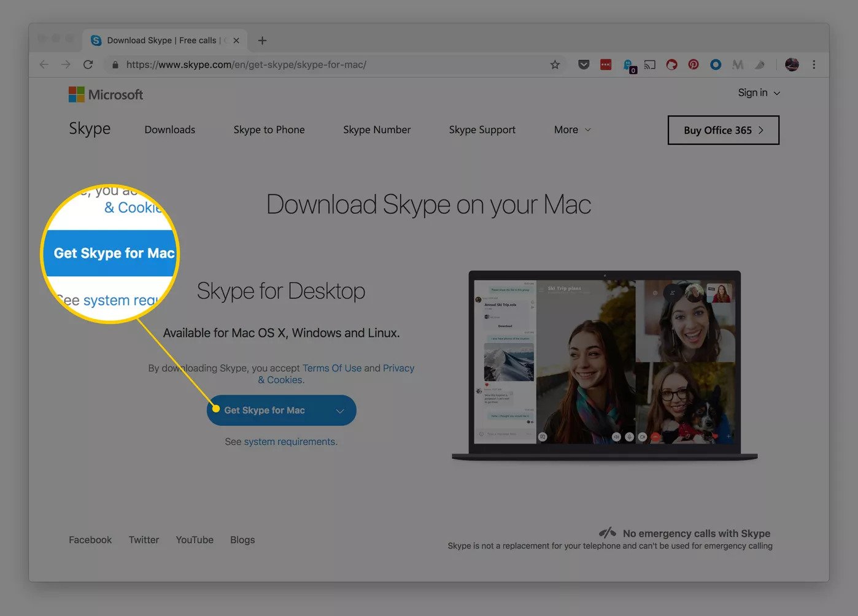Click the laptop Skype call image
This screenshot has width=858, height=616.
[x=605, y=366]
